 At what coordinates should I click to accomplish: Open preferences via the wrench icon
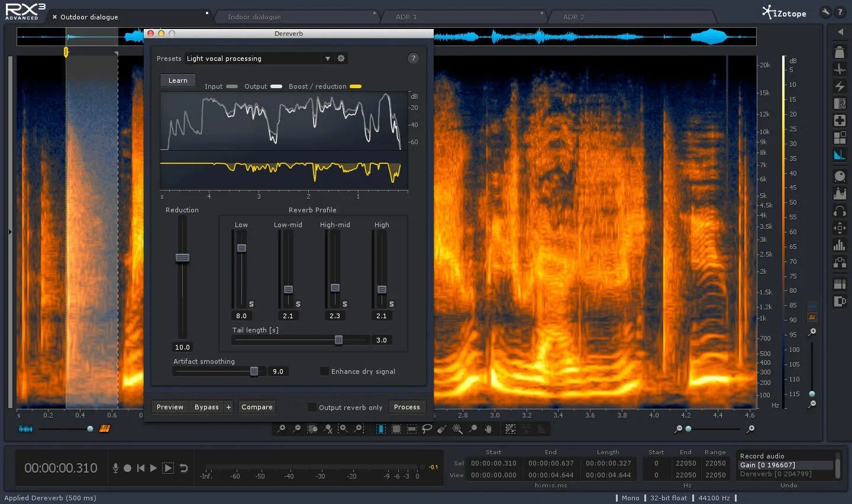(x=825, y=12)
